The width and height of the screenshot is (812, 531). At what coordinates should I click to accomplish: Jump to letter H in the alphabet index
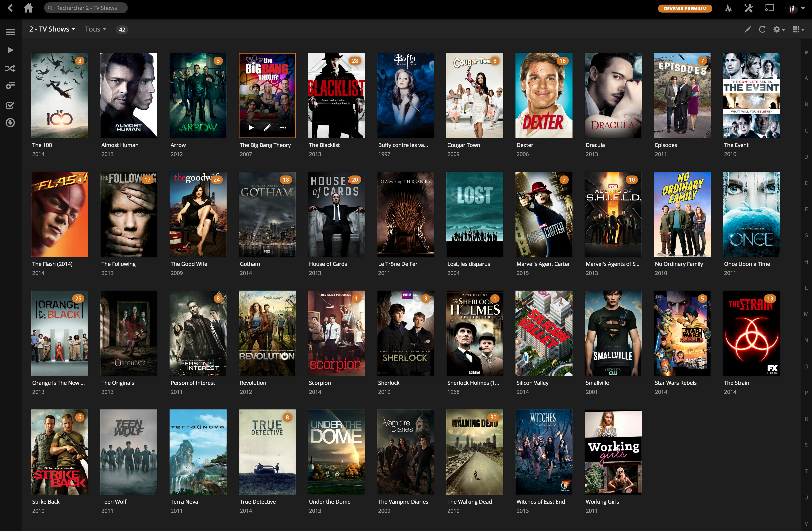click(806, 262)
